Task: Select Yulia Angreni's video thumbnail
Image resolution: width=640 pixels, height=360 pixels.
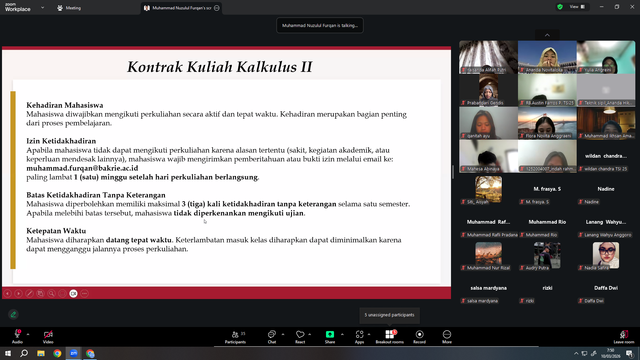Action: 606,57
